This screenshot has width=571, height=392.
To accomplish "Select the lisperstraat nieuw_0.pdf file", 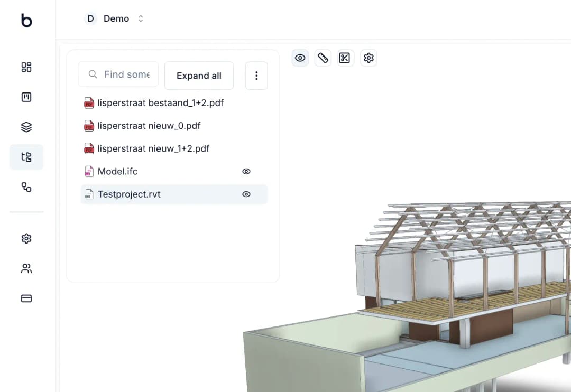I will pos(149,126).
